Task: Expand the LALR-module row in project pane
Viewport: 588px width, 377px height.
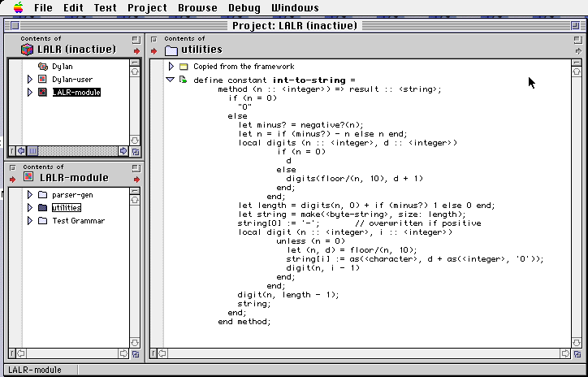Action: 30,93
